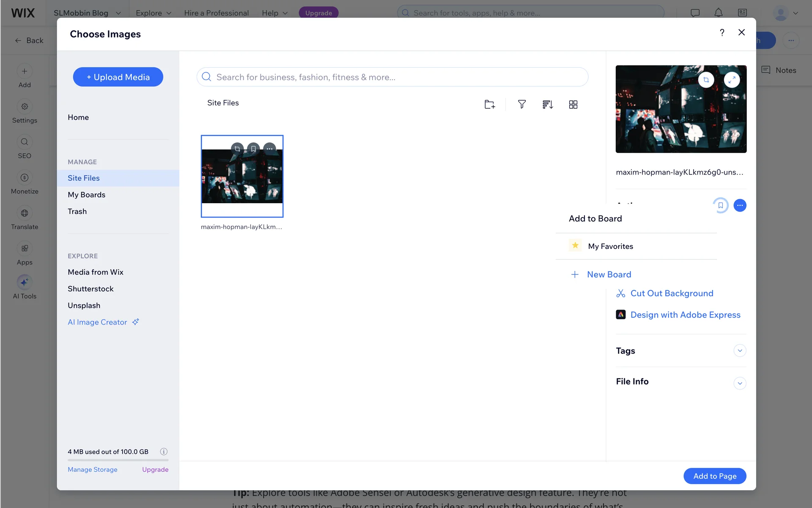812x508 pixels.
Task: Click the Upload Media button
Action: point(118,77)
